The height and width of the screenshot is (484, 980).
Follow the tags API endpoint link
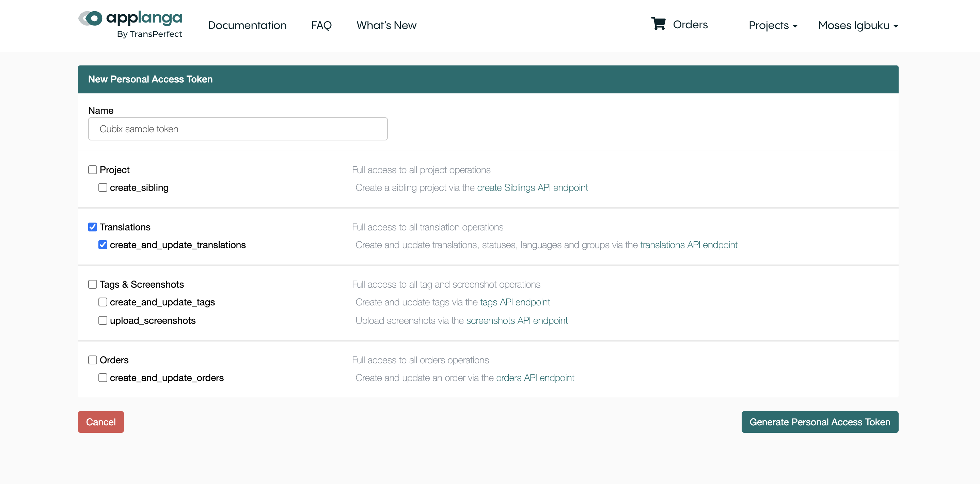click(x=515, y=302)
